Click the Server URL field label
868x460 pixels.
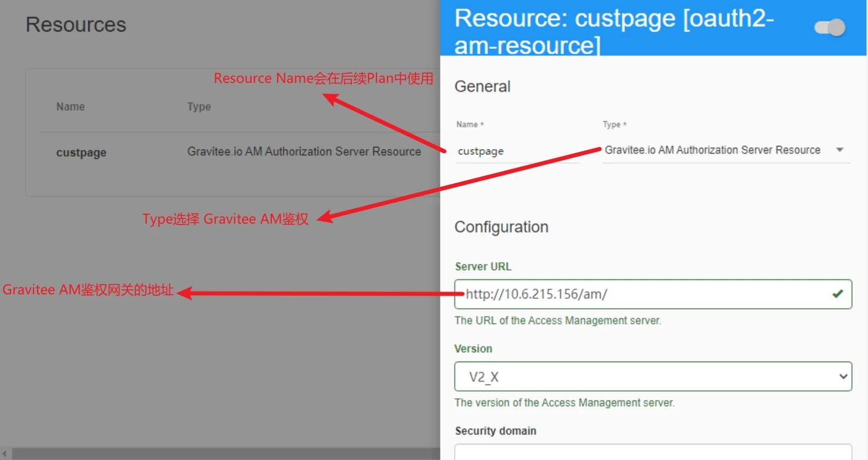pos(483,267)
